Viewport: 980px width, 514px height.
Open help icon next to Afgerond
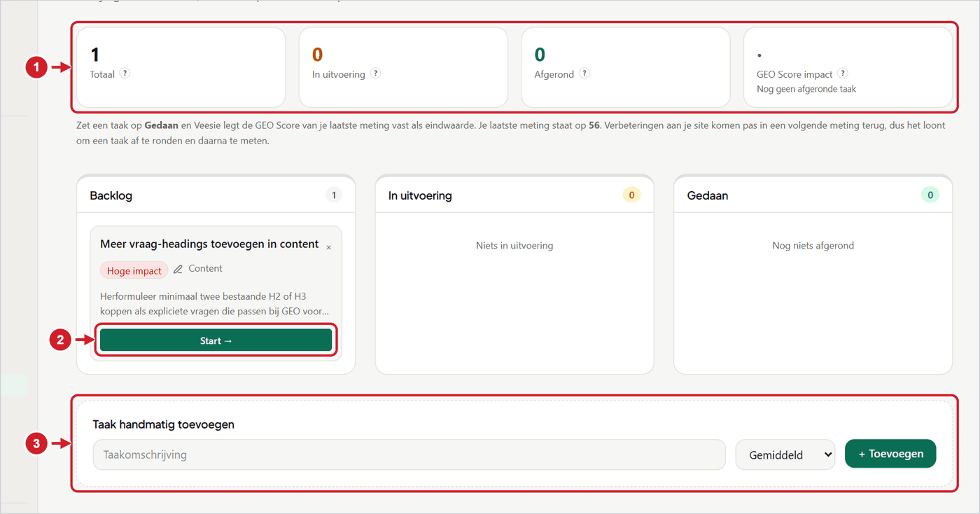584,74
